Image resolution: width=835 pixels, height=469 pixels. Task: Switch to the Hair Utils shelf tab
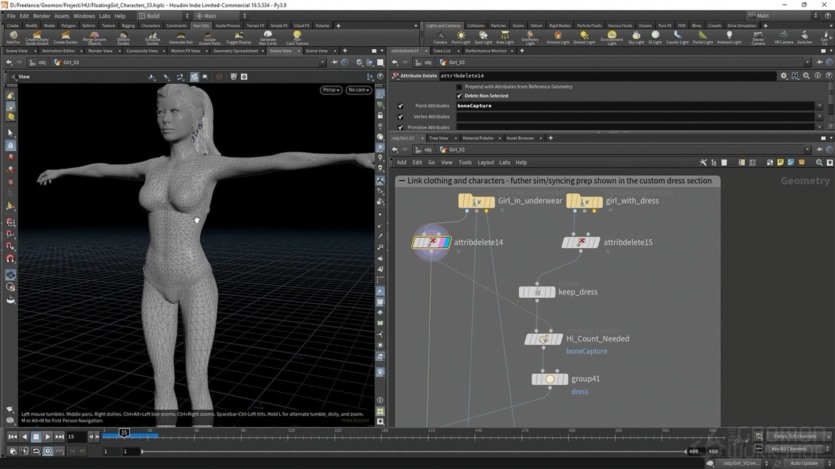pyautogui.click(x=201, y=26)
